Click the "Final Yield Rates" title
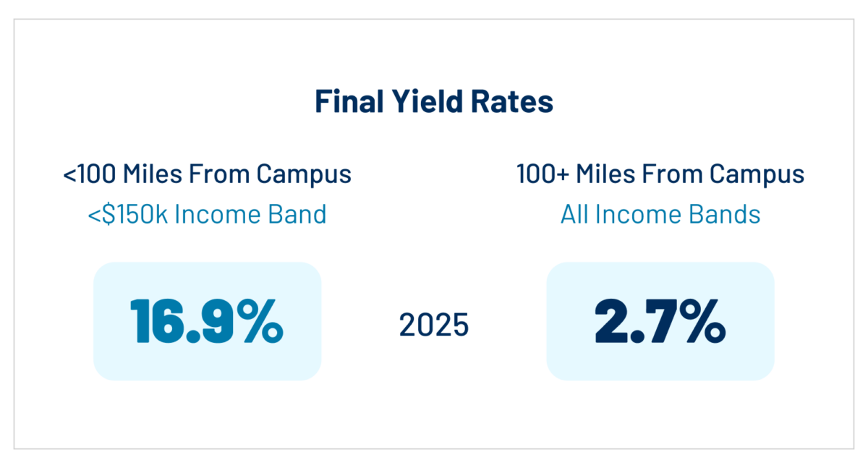 (434, 102)
